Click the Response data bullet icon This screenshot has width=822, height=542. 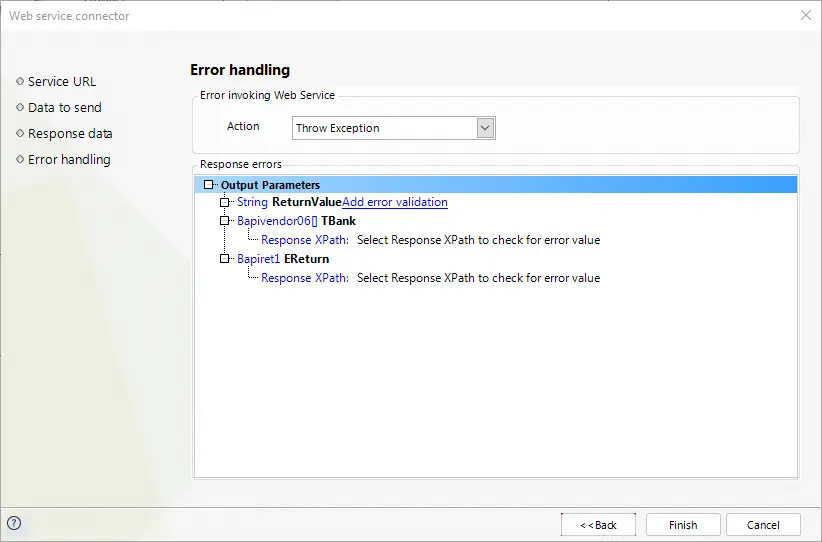click(x=20, y=133)
